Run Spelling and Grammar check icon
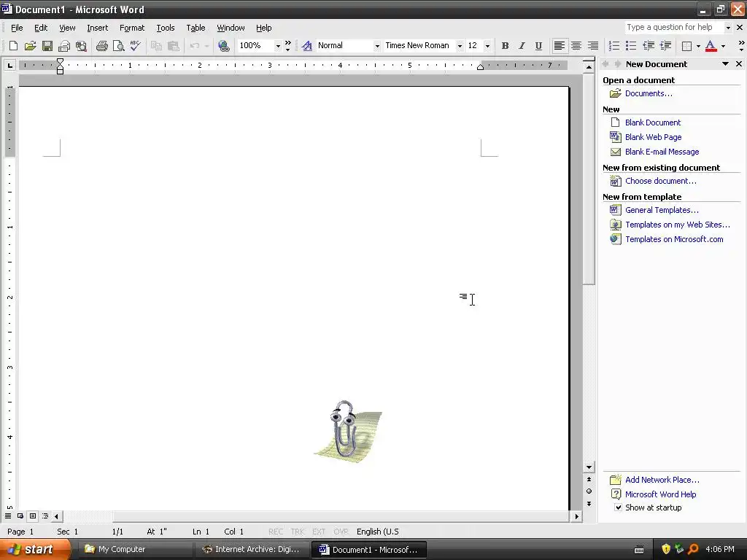 click(135, 46)
